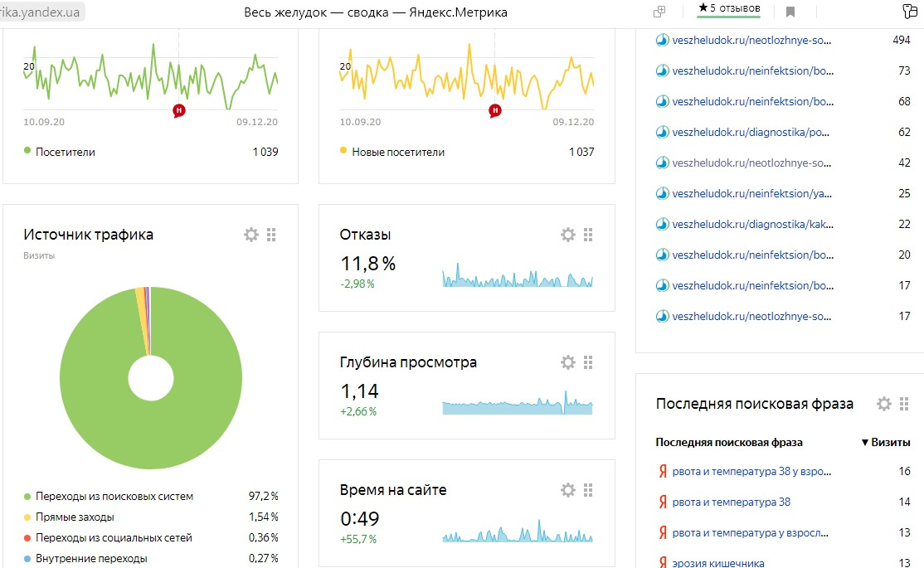Open gear settings for Время на сайте
The image size is (924, 568).
click(568, 490)
